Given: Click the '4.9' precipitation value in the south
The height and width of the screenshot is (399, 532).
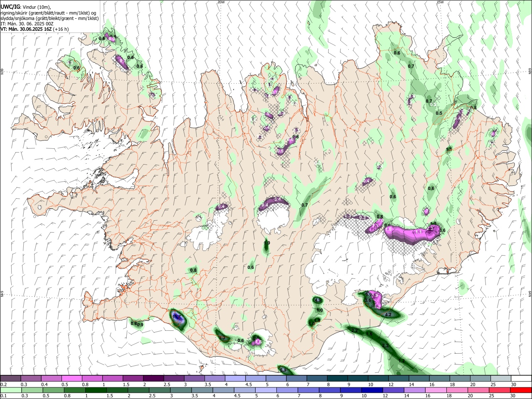Looking at the screenshot, I should [318, 300].
